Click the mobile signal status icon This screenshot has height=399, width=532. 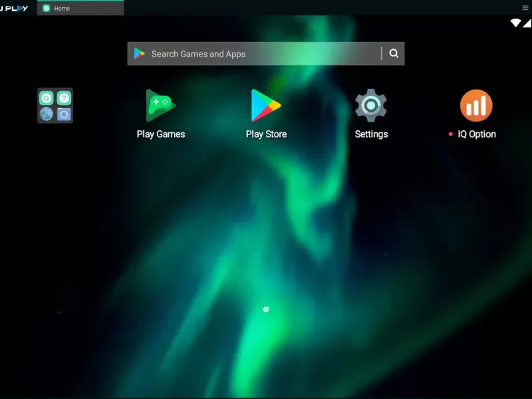pos(527,23)
